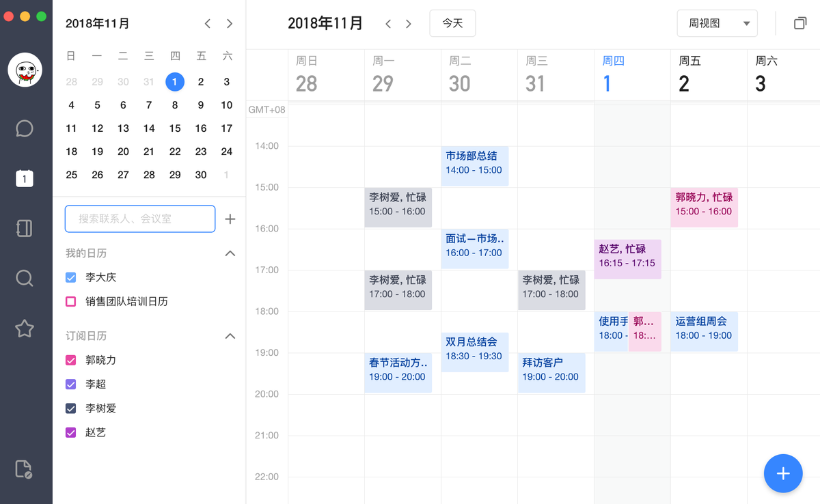Select date 15 in the mini calendar
Viewport: 820px width, 504px height.
click(x=175, y=128)
